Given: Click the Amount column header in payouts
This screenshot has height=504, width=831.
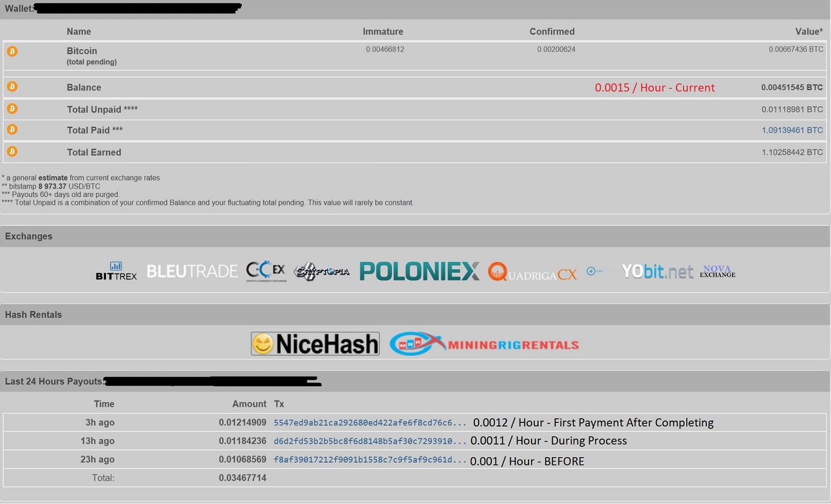Looking at the screenshot, I should click(250, 404).
